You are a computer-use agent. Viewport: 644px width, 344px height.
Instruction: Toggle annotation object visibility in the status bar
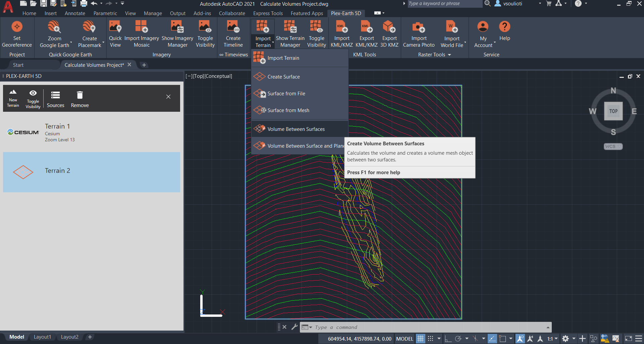tap(520, 339)
